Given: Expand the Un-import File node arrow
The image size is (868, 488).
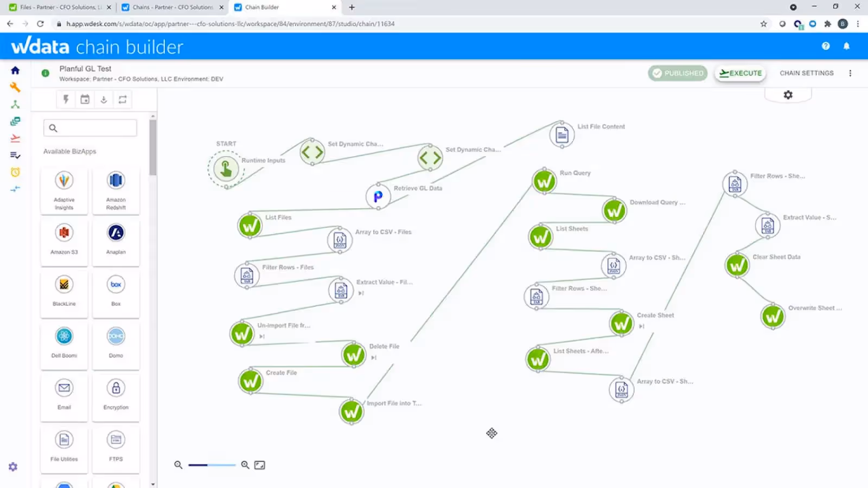Looking at the screenshot, I should pyautogui.click(x=262, y=337).
